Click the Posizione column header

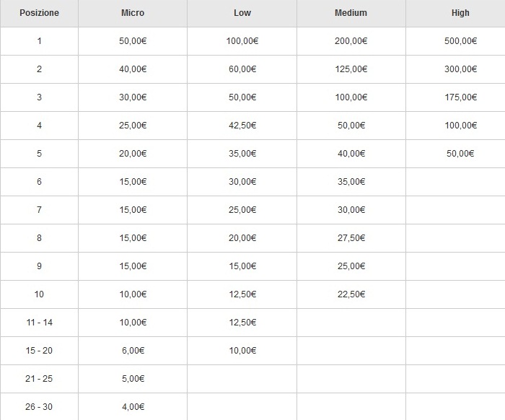tap(39, 13)
